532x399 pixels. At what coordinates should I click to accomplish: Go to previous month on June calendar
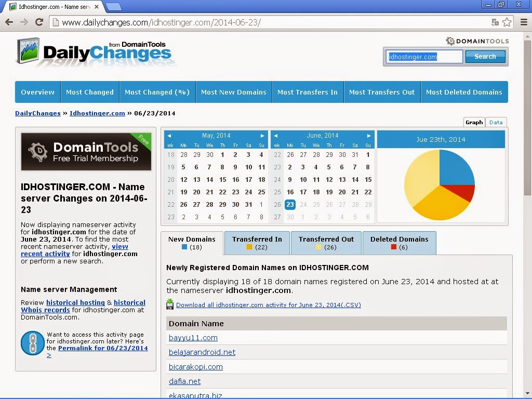275,136
